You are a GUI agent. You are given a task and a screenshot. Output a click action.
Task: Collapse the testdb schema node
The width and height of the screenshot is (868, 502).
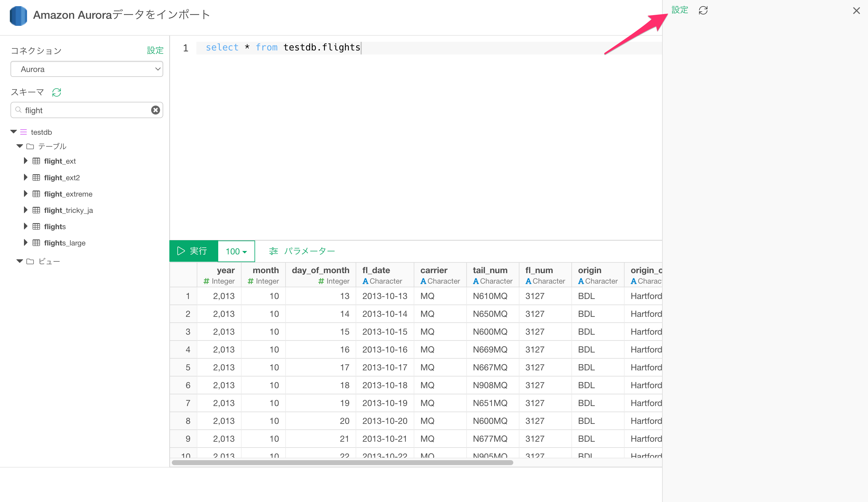[14, 132]
